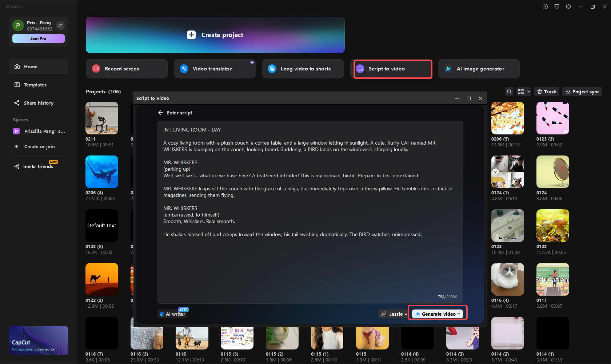Select Priscilla Pang's space

39,131
